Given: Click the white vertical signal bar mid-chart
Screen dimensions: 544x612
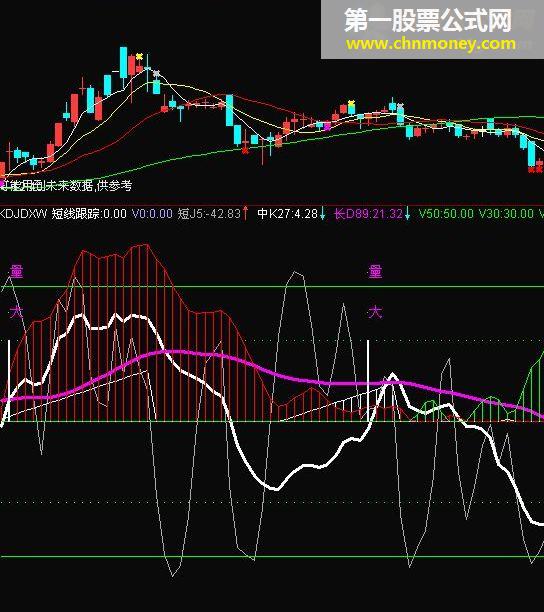Looking at the screenshot, I should pyautogui.click(x=368, y=381).
